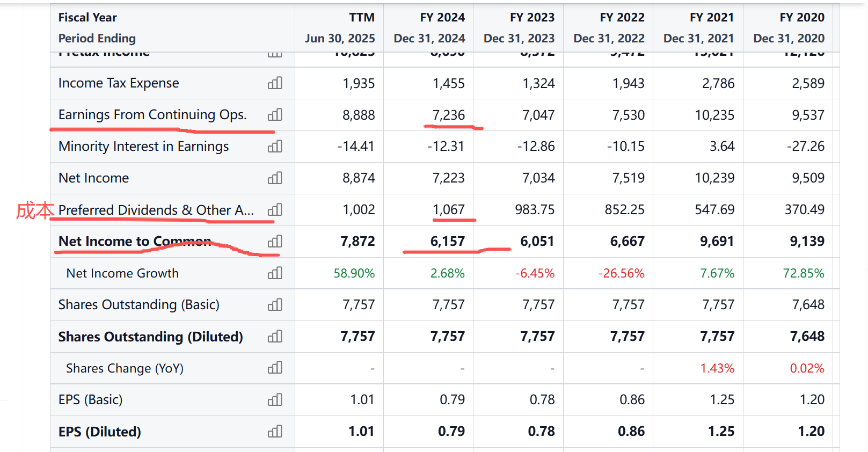868x452 pixels.
Task: Show chart for Minority Interest in Earnings
Action: [275, 147]
